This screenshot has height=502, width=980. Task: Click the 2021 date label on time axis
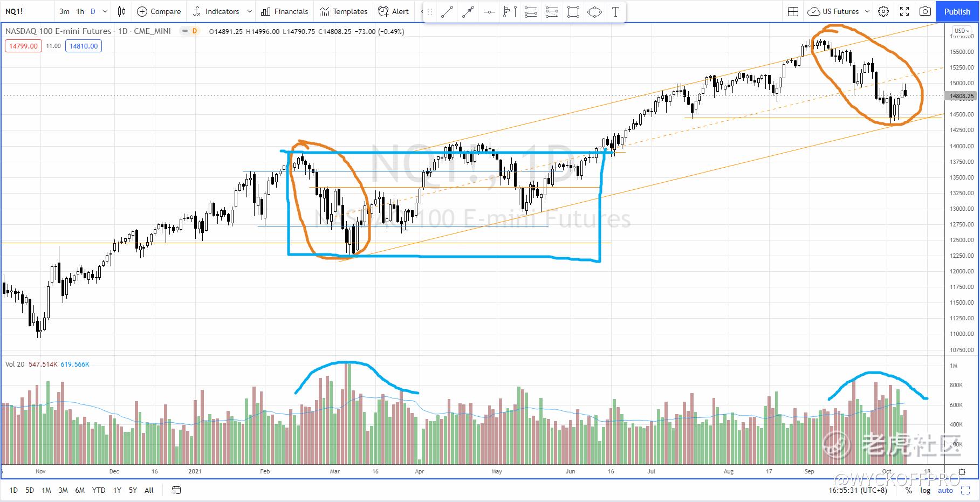point(195,471)
